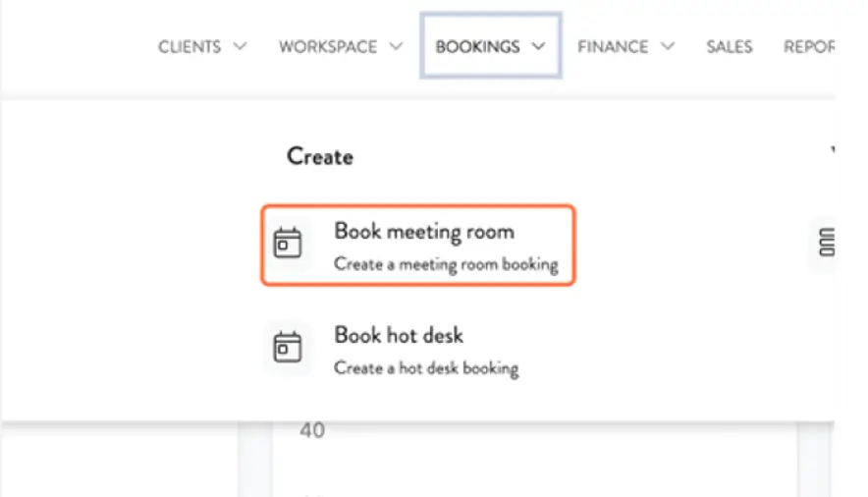Click the value 40 below the menu
The image size is (868, 497).
(312, 430)
